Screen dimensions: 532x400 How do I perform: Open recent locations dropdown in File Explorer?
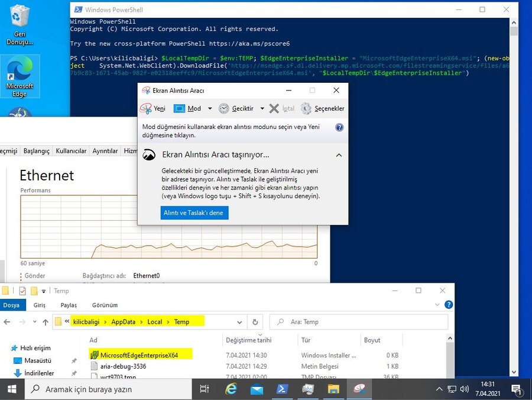tap(35, 322)
